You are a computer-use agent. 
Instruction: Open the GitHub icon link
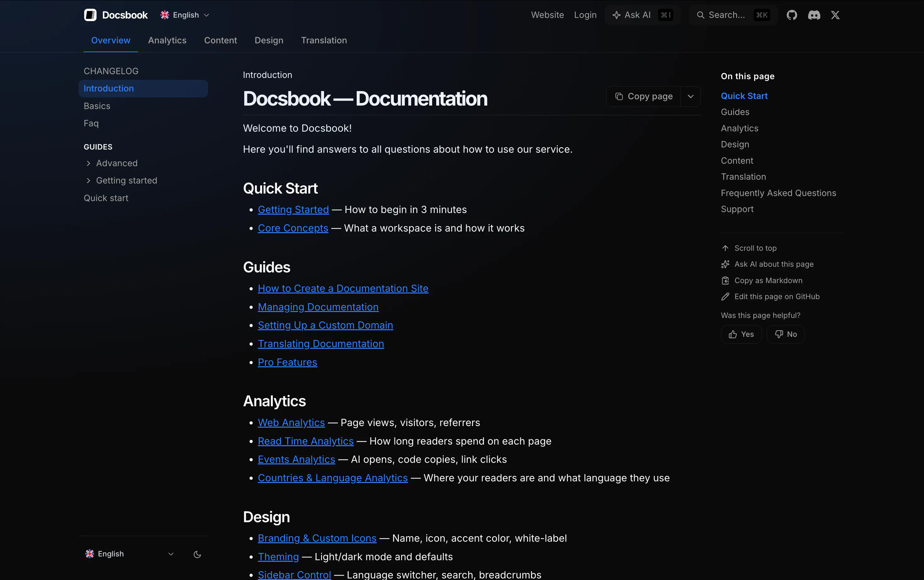(x=792, y=15)
